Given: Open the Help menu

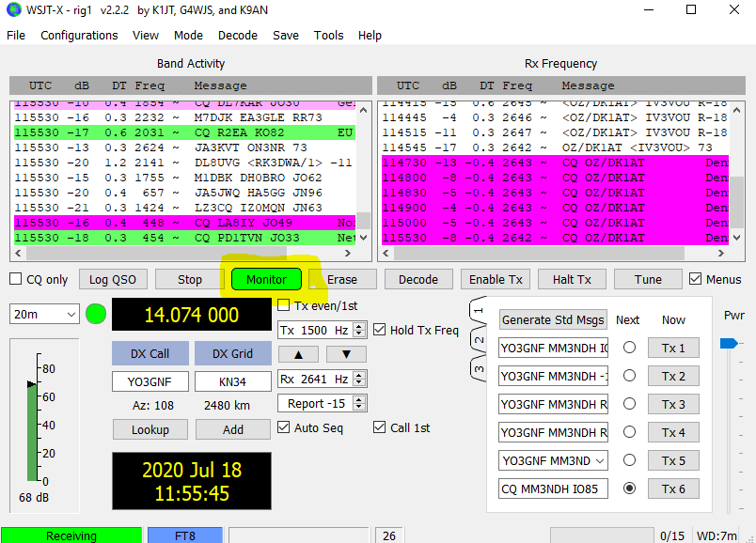Looking at the screenshot, I should [370, 35].
